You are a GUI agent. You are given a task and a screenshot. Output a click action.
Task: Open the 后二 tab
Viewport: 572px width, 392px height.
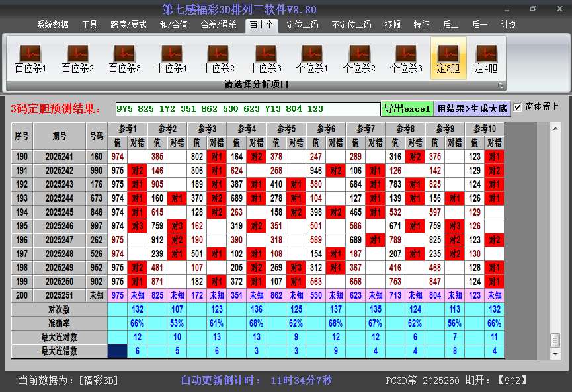450,25
